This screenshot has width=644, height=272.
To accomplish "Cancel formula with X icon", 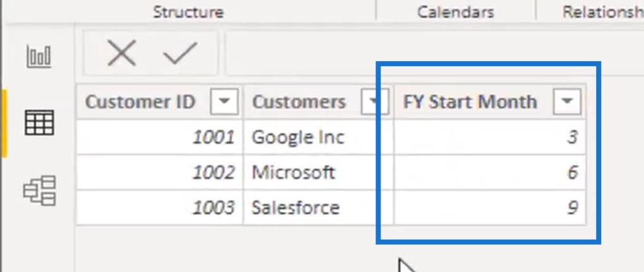I will click(121, 53).
